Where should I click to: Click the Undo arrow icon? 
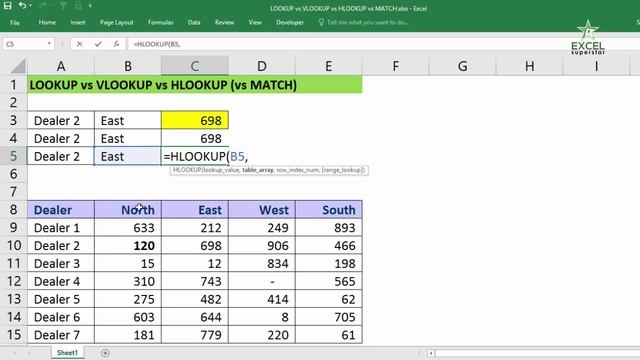(22, 6)
